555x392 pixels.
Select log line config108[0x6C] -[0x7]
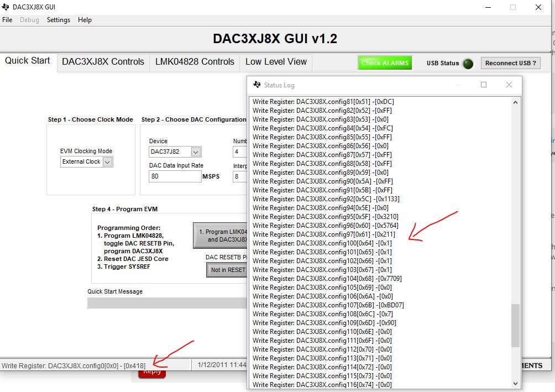tap(323, 314)
